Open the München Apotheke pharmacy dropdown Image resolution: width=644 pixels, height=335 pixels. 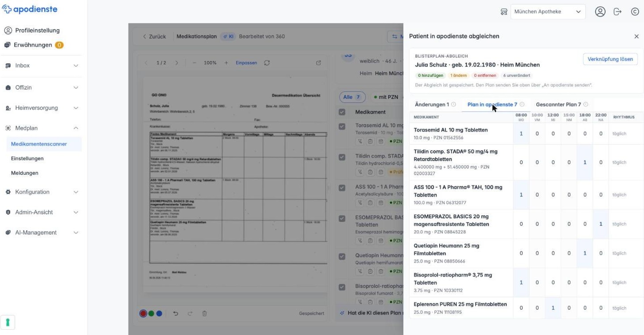548,12
